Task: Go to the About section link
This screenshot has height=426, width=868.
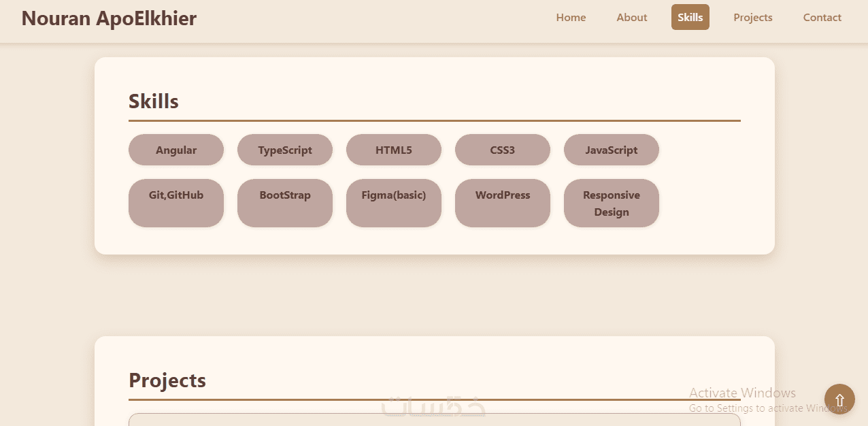Action: [631, 18]
